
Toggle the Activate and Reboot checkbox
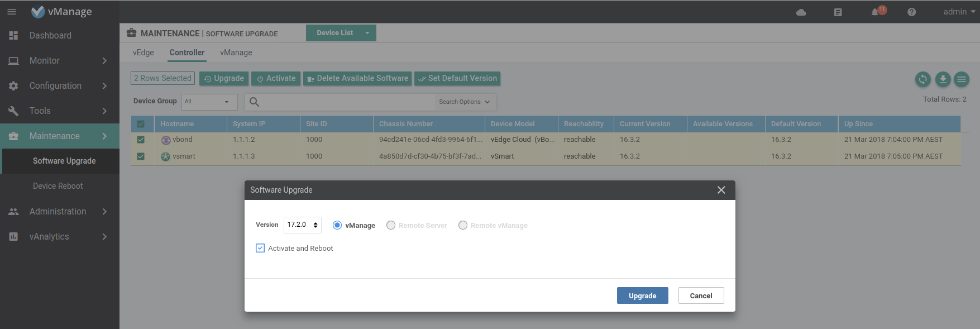point(260,248)
